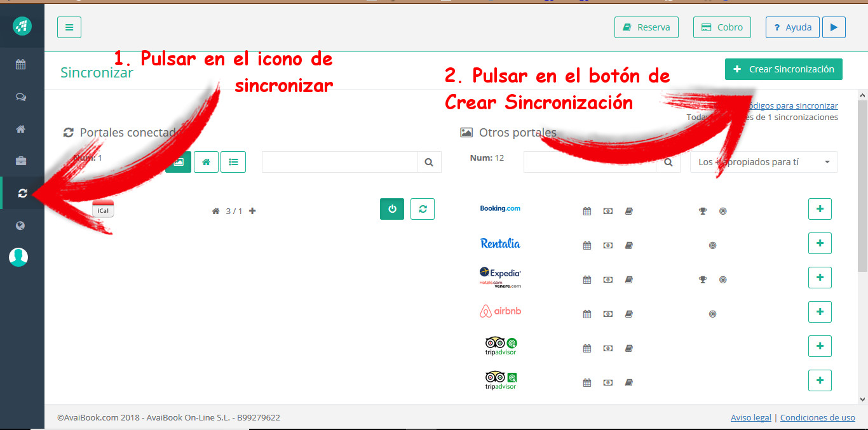The height and width of the screenshot is (430, 868).
Task: Click book icon in Booking.com row
Action: [x=629, y=211]
